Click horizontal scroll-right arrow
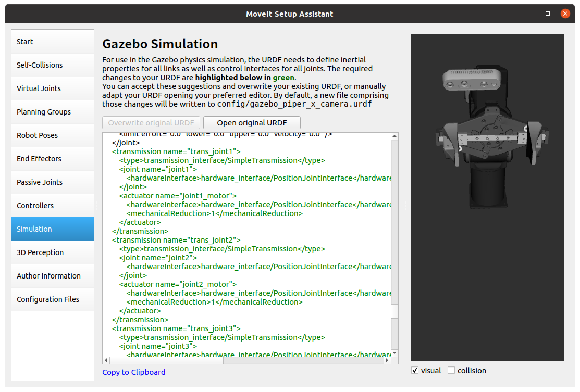The height and width of the screenshot is (392, 580). 387,360
